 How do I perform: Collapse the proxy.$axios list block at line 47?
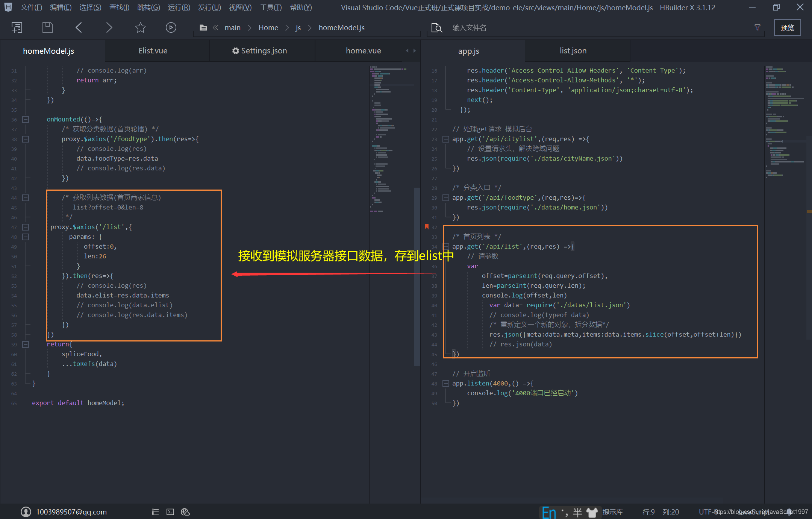pyautogui.click(x=26, y=227)
